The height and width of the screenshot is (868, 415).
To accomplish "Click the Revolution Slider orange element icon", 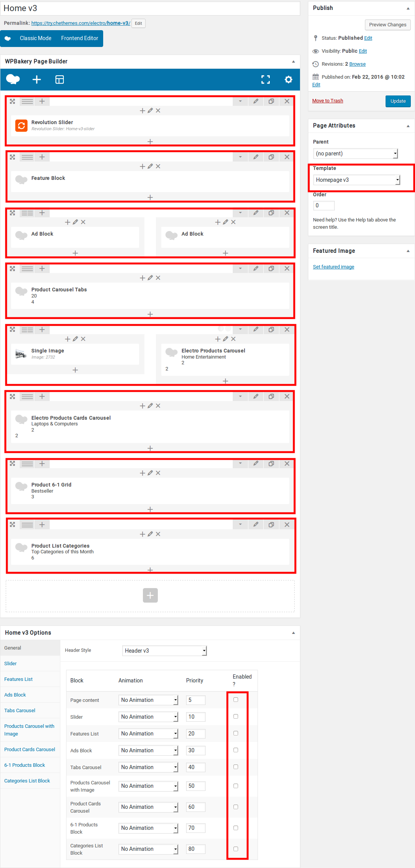I will 21,125.
